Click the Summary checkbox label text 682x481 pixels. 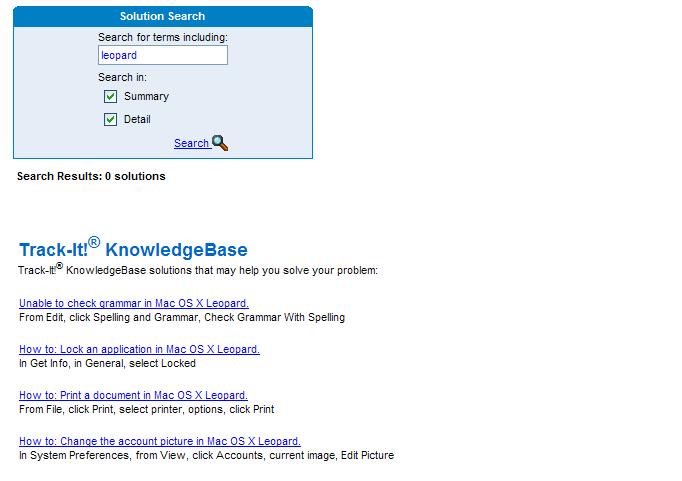[x=146, y=97]
